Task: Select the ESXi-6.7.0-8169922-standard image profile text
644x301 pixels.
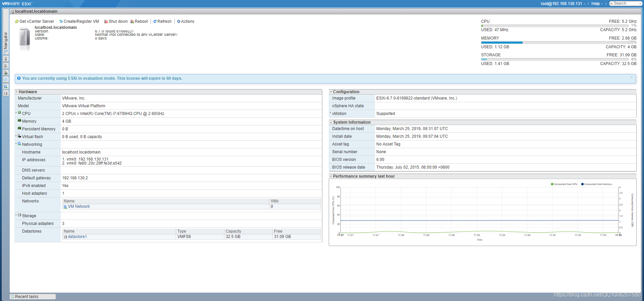Action: 417,99
